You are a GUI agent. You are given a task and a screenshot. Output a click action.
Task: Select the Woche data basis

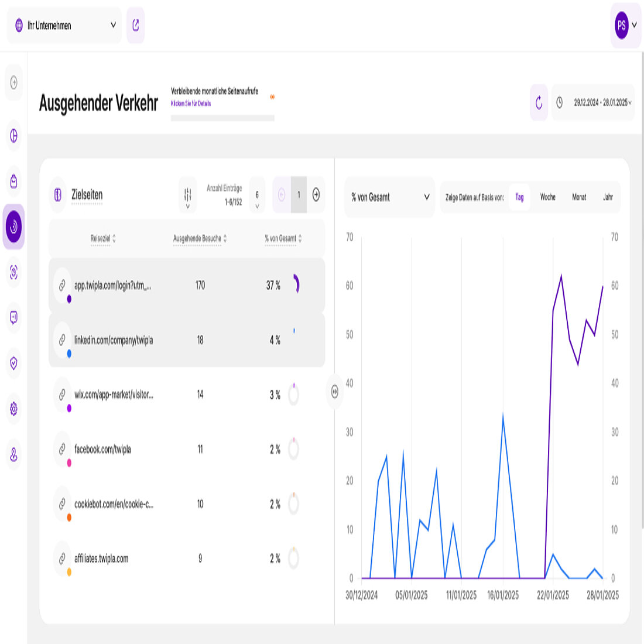[547, 197]
